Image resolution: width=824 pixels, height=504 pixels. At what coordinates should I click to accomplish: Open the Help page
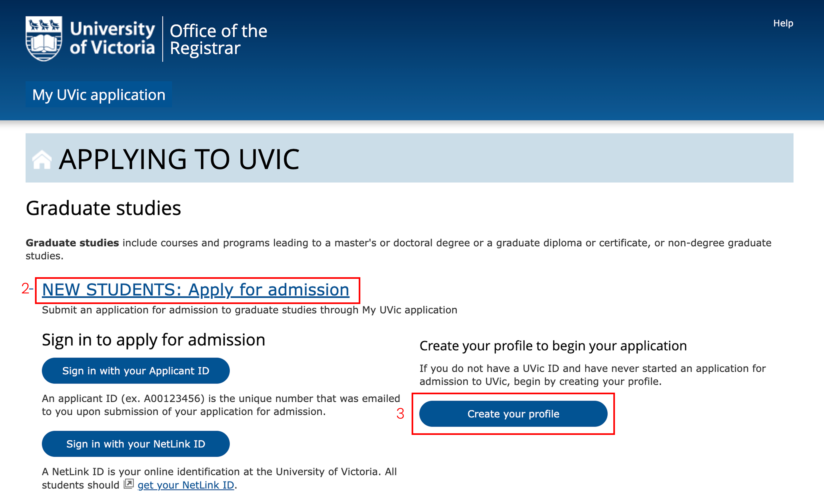[x=783, y=23]
